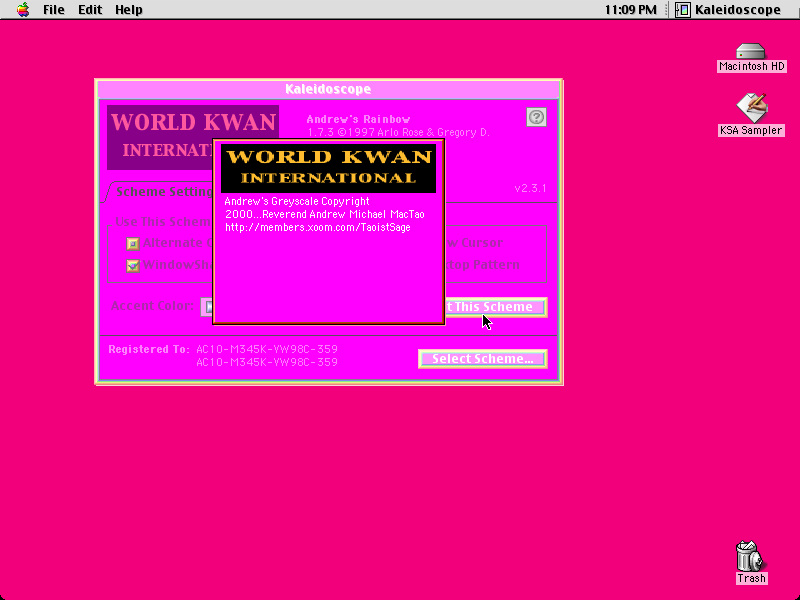Click the members.xoom.com/TaoistSage URL text
800x600 pixels.
tap(318, 228)
